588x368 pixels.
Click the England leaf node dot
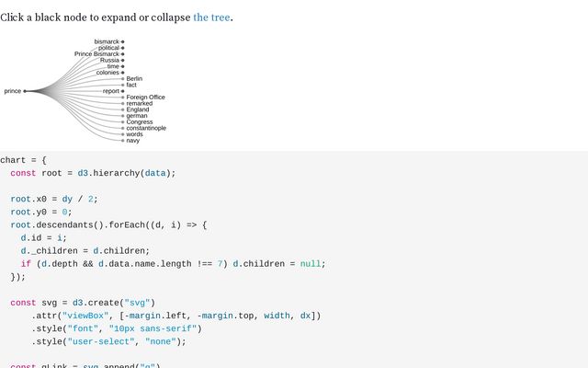click(123, 109)
